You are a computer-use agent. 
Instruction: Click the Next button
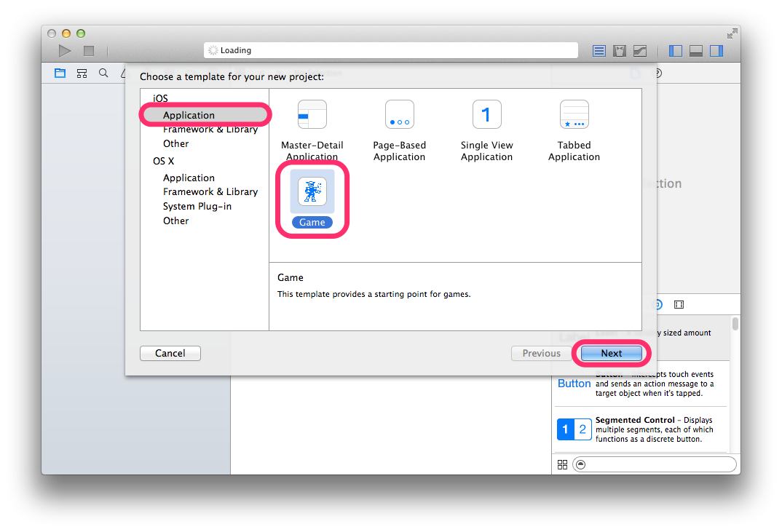click(612, 354)
